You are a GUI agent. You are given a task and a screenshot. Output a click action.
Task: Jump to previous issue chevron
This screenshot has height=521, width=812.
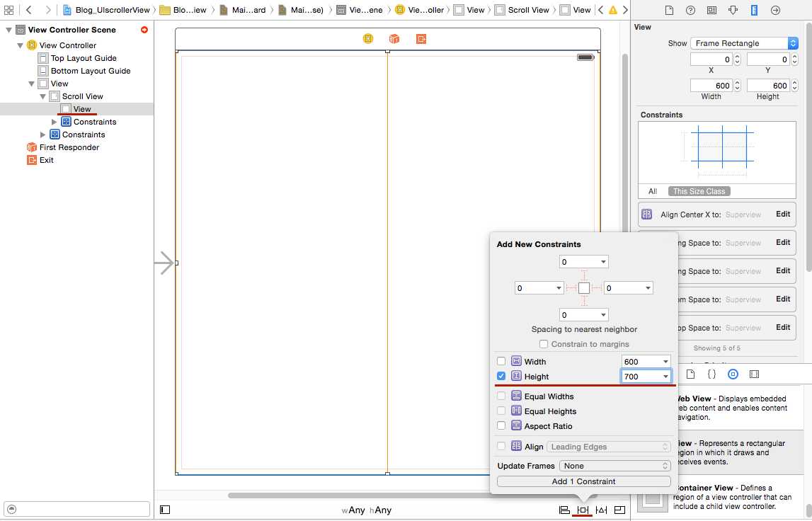601,10
